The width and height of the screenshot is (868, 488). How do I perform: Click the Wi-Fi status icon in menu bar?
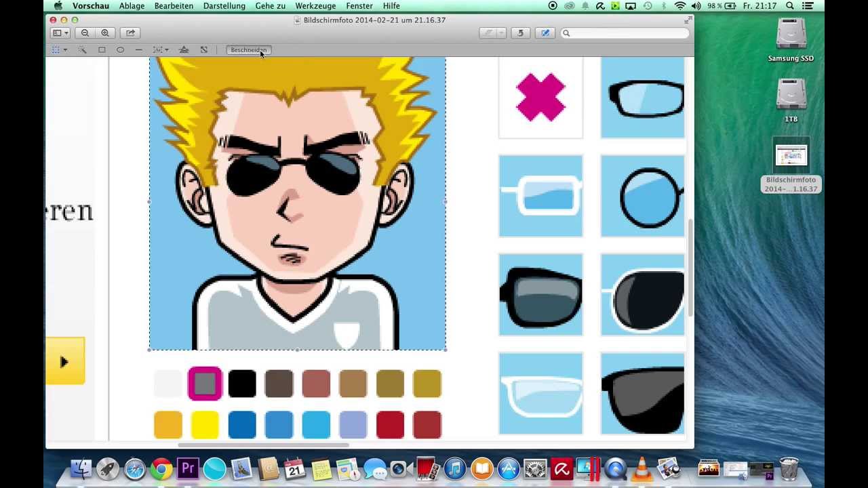(x=680, y=6)
